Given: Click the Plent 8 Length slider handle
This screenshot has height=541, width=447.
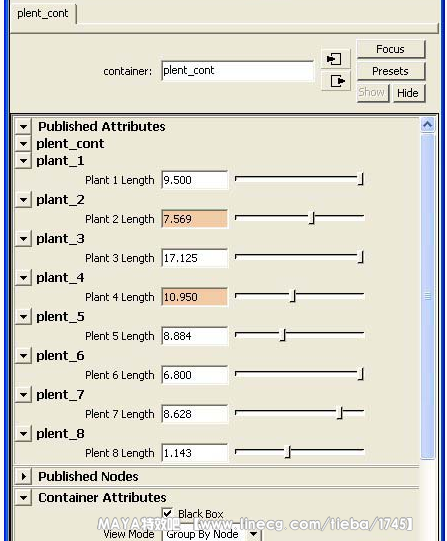Looking at the screenshot, I should tap(288, 452).
